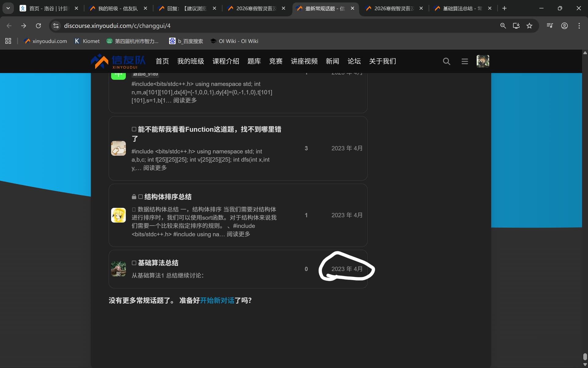Click the zoom magnifier icon in the address bar
Image resolution: width=588 pixels, height=368 pixels.
503,26
